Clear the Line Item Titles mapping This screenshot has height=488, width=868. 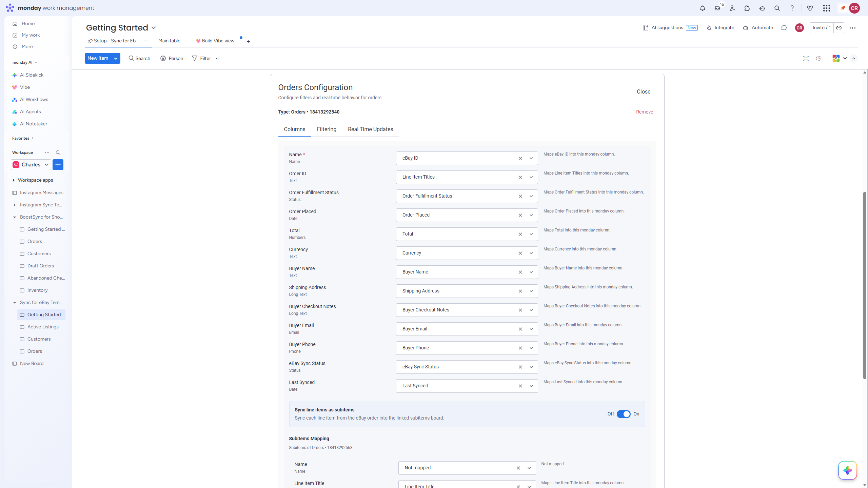pos(520,177)
